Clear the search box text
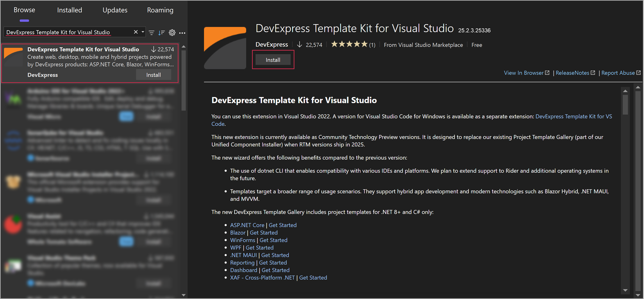644x299 pixels. [x=136, y=32]
